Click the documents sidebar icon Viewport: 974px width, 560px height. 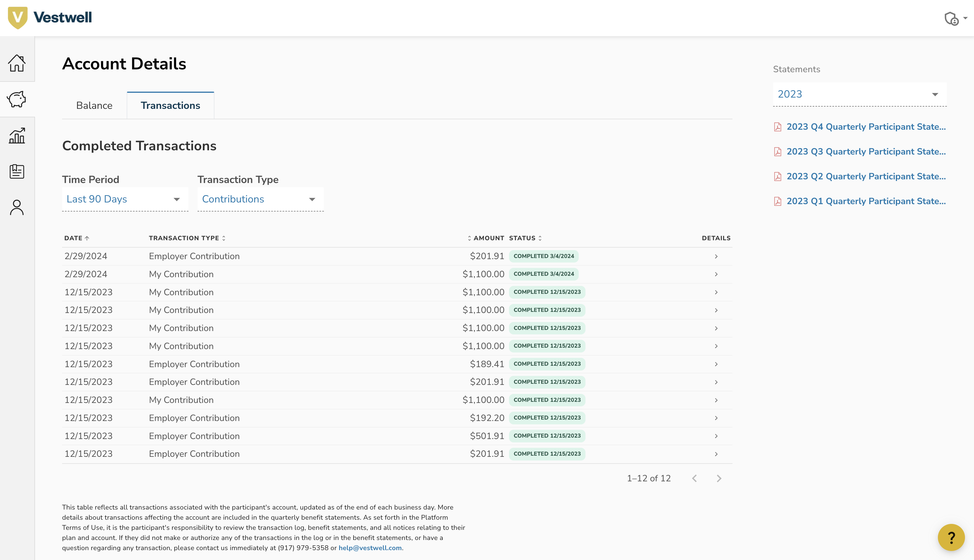tap(17, 171)
